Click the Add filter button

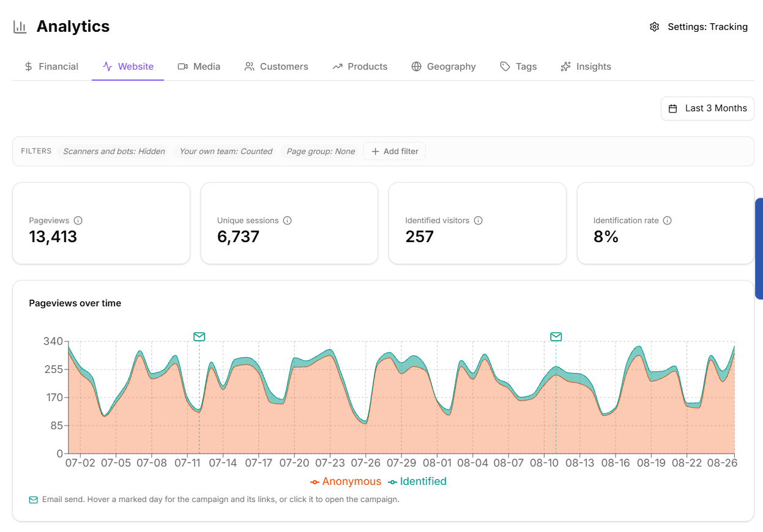click(x=394, y=152)
